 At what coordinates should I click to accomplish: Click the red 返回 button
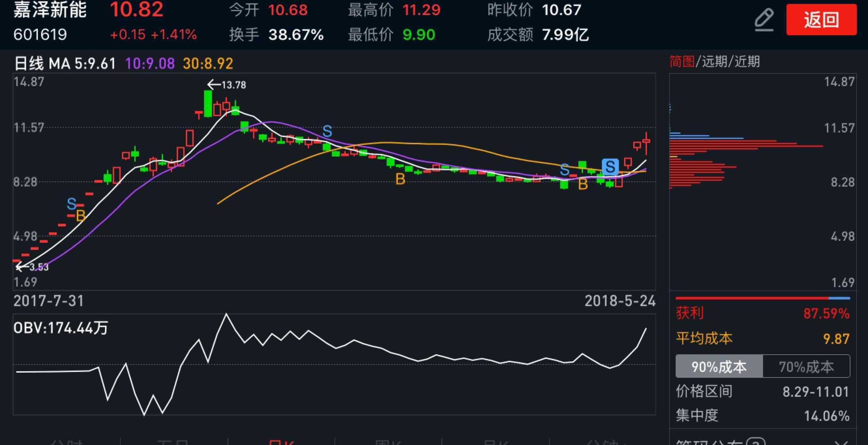click(821, 19)
